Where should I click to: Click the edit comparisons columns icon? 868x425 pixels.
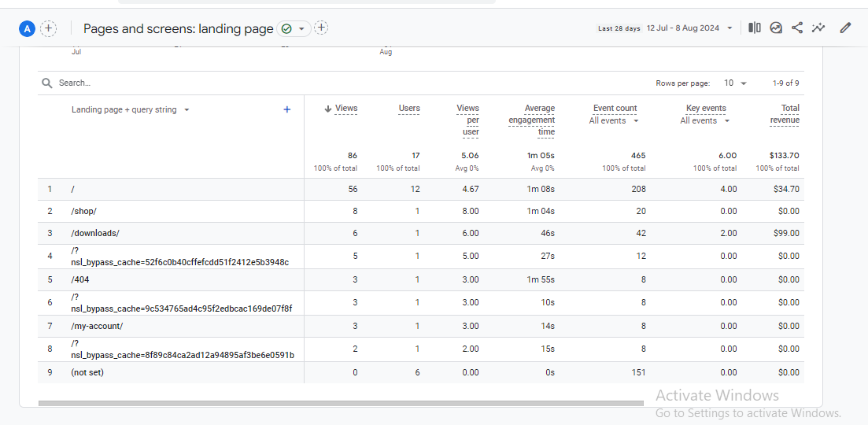pyautogui.click(x=755, y=28)
